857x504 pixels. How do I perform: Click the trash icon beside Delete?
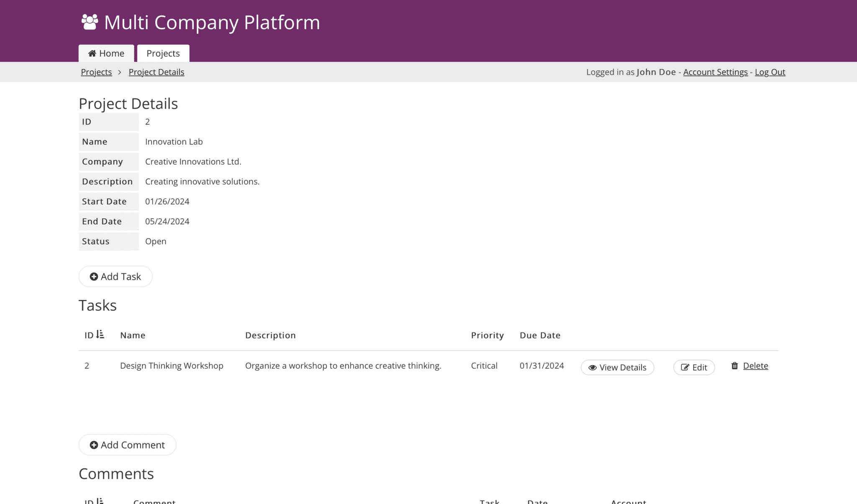[x=735, y=366]
